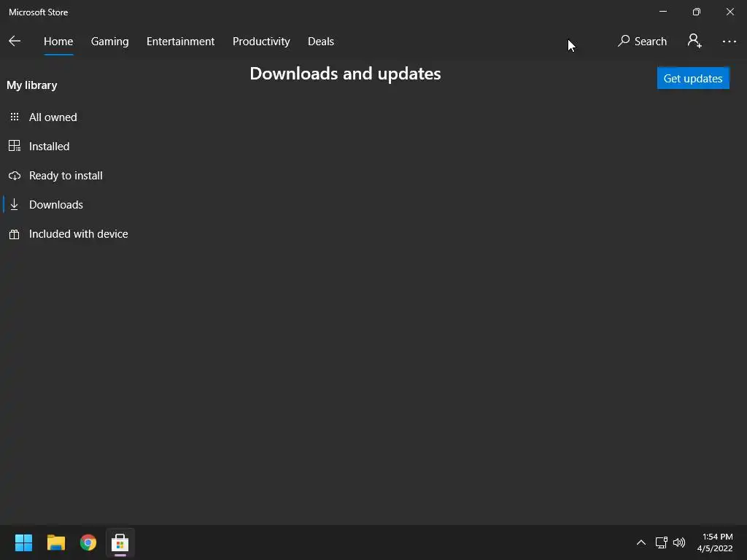Open the Installed apps list

[x=49, y=146]
